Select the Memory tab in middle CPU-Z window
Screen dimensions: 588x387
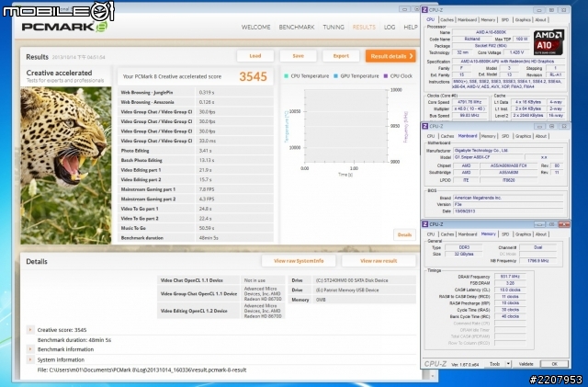tap(488, 136)
